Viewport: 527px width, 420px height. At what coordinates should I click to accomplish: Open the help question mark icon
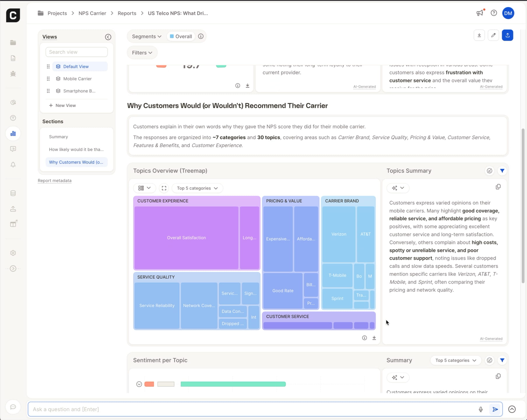(494, 13)
